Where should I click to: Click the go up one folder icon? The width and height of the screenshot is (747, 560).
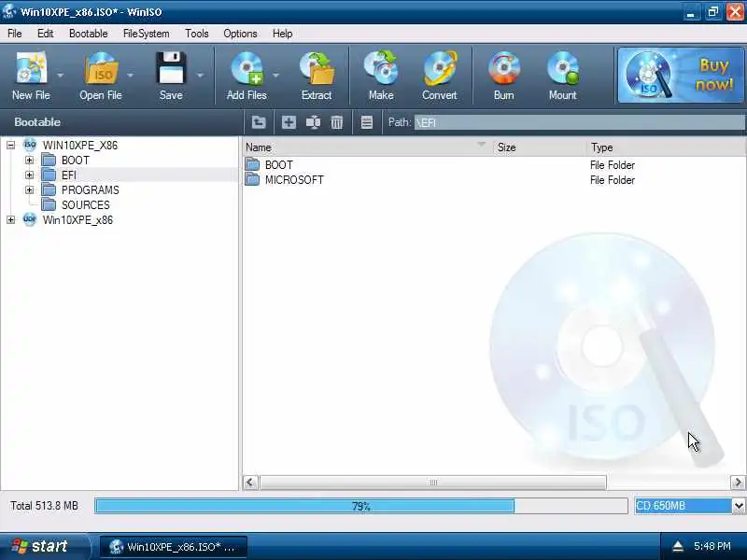259,122
